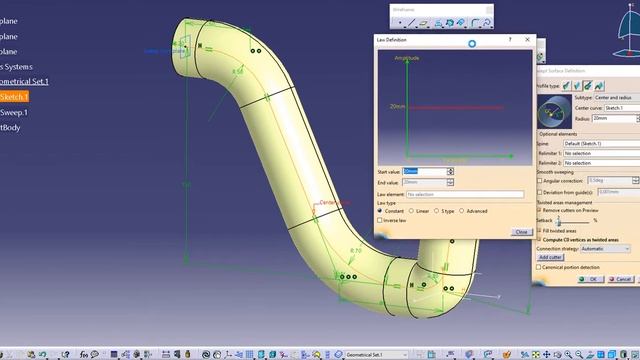This screenshot has height=360, width=640.
Task: Click the Line tool in Wireframe toolbar
Action: 411,23
